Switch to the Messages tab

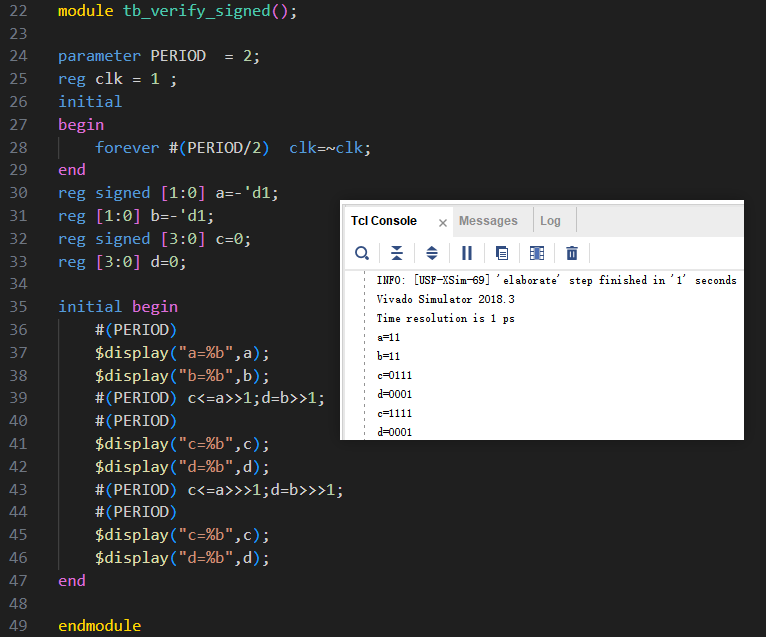coord(488,221)
